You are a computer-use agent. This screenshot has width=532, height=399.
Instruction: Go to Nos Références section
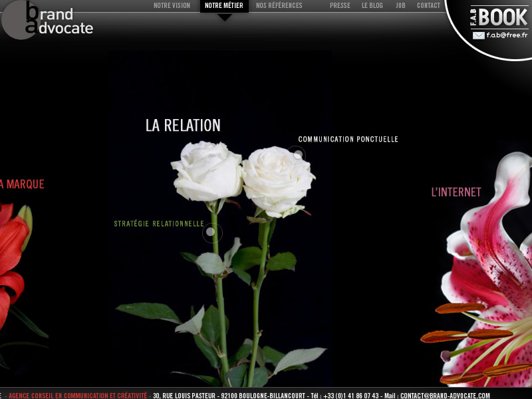[279, 5]
